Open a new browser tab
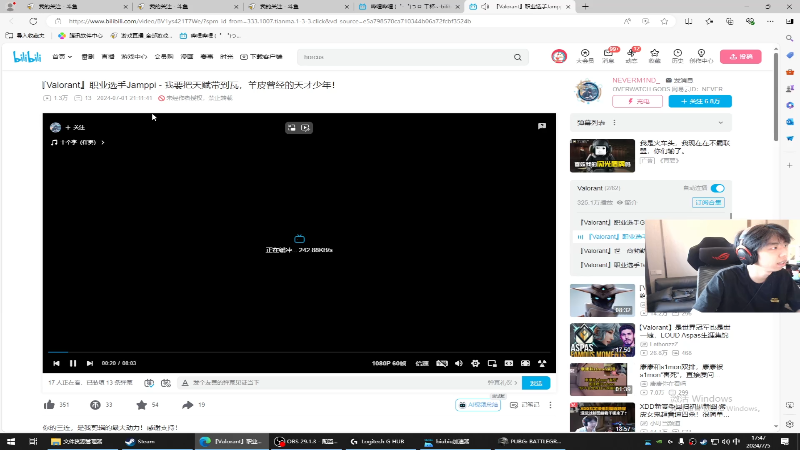 [585, 7]
